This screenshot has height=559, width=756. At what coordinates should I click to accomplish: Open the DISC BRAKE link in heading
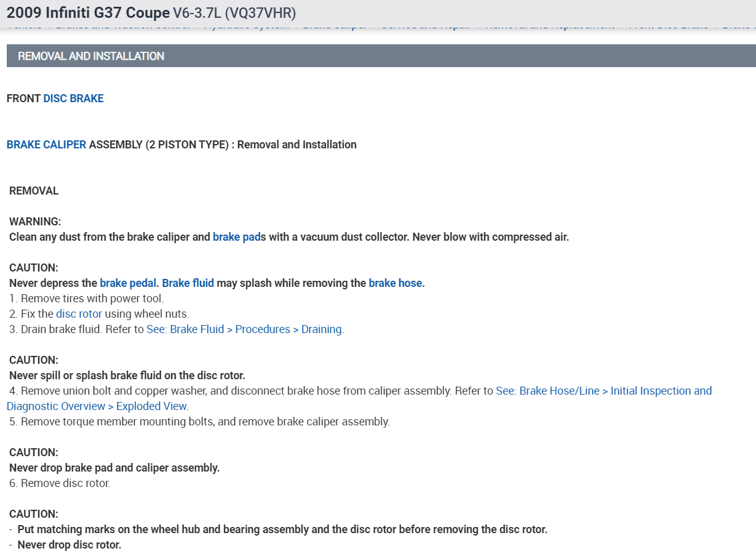click(x=73, y=99)
